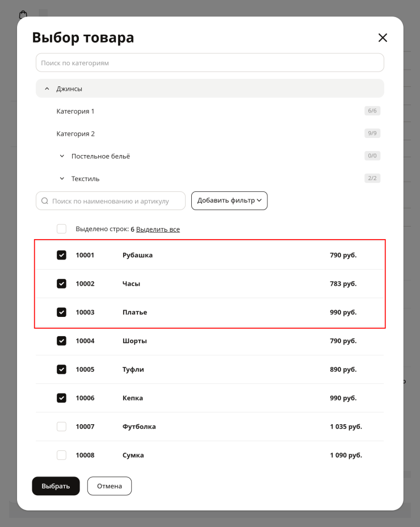
Task: Click the product name Кепка
Action: coord(133,398)
